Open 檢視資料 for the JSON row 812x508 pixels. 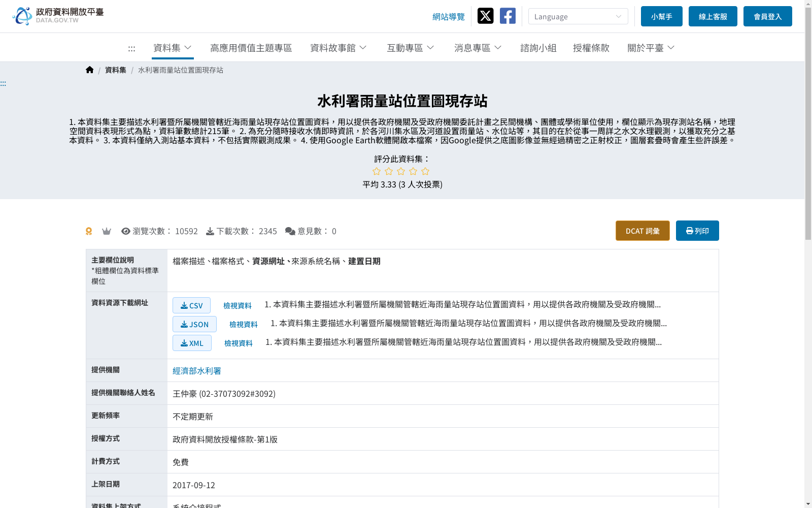point(244,324)
